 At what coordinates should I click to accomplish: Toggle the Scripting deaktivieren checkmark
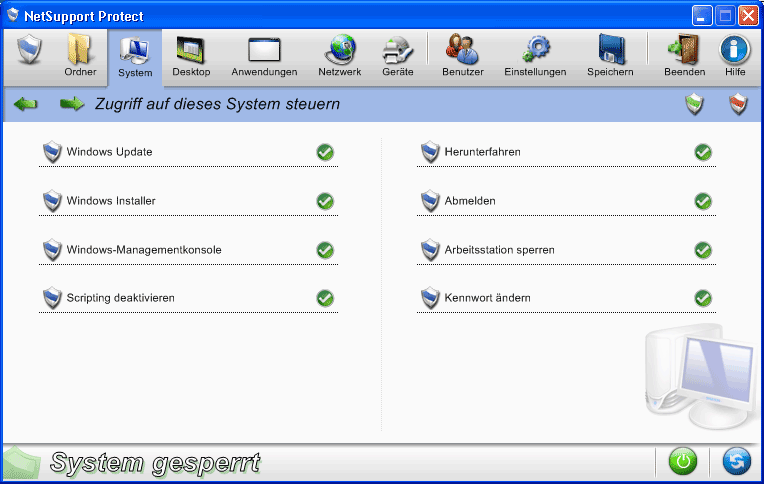click(325, 298)
